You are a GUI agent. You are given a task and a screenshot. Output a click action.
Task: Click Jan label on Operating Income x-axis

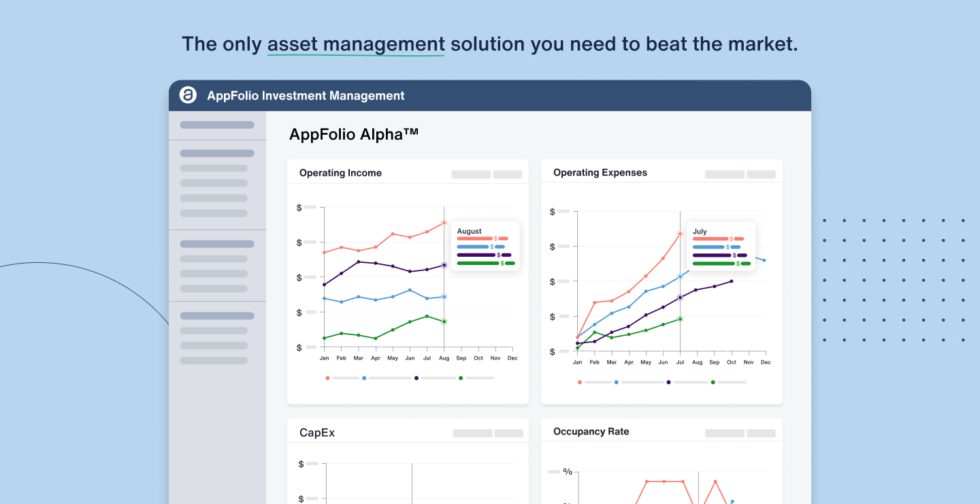pyautogui.click(x=324, y=358)
